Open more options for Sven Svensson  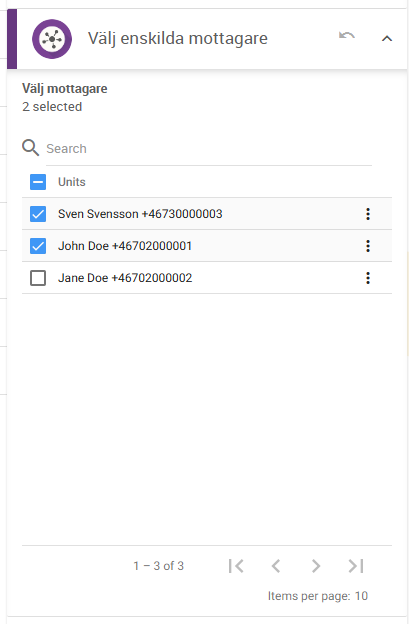coord(368,214)
